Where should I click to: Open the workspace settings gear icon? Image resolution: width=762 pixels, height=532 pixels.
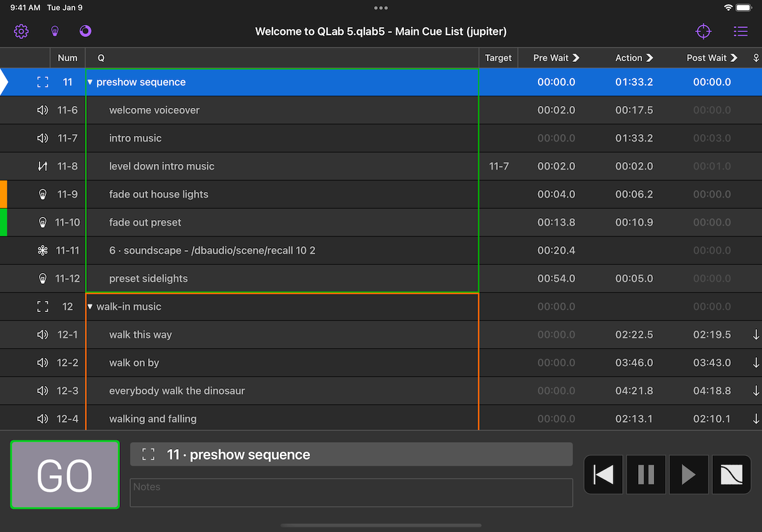click(x=21, y=31)
